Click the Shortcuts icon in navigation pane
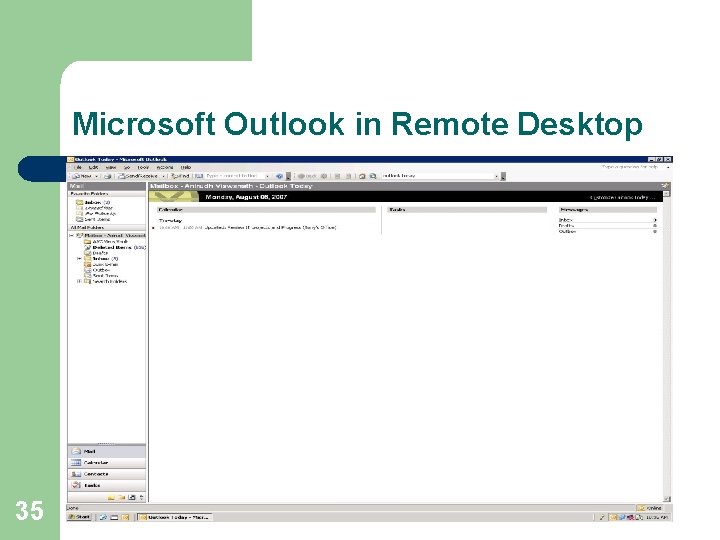This screenshot has width=720, height=540. [x=132, y=497]
